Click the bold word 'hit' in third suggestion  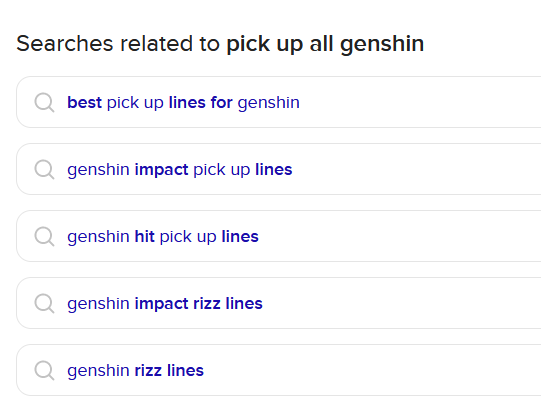click(x=145, y=236)
